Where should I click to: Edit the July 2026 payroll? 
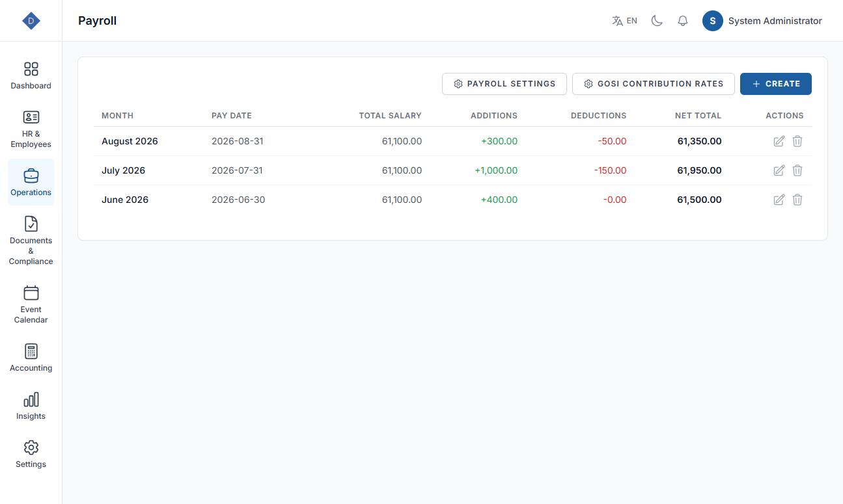pos(779,170)
